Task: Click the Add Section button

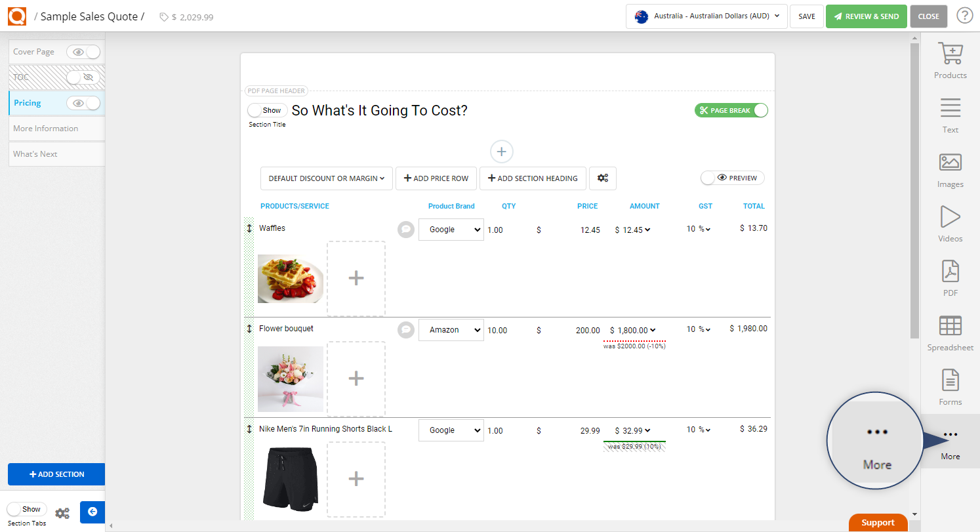Action: 56,474
